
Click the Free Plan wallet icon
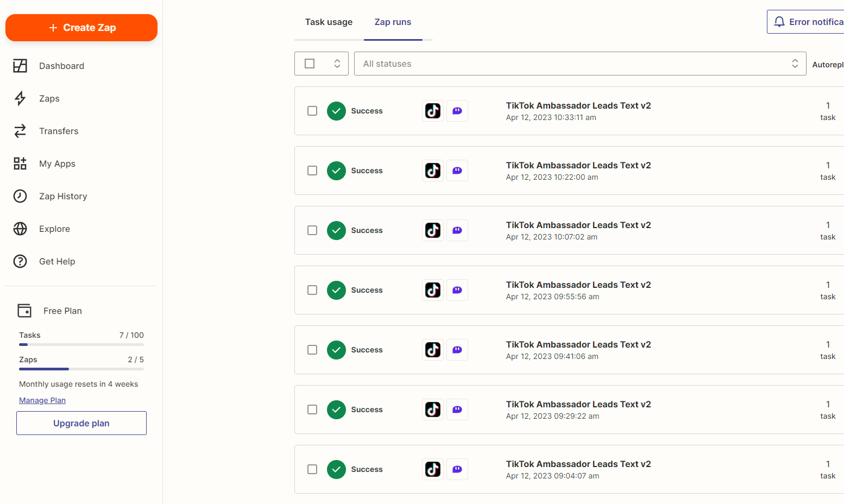24,310
